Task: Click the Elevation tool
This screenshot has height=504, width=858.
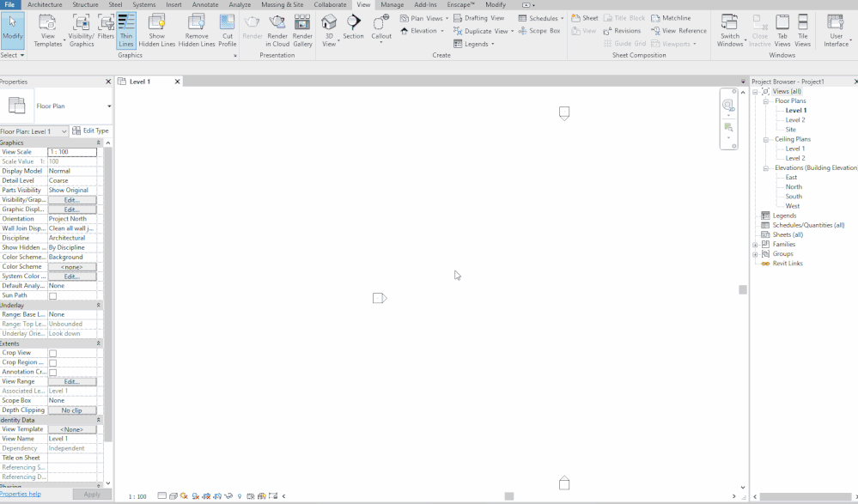Action: point(418,31)
